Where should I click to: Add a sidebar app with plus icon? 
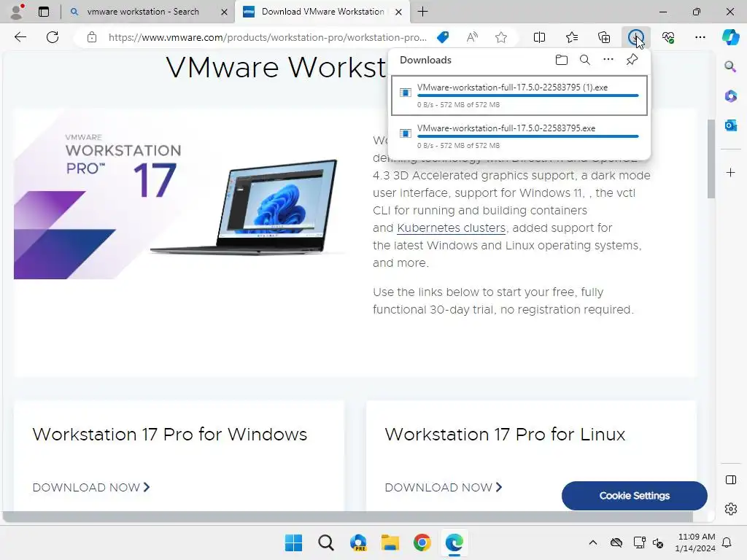pyautogui.click(x=730, y=172)
